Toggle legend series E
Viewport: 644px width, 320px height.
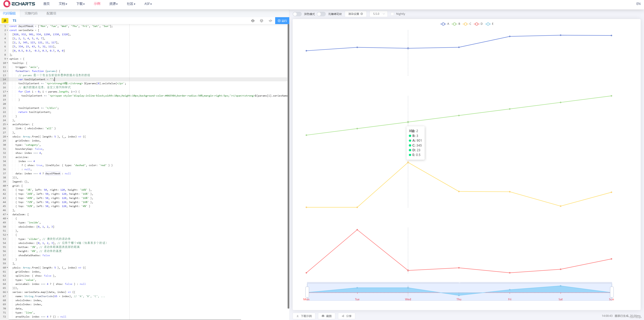tap(489, 24)
